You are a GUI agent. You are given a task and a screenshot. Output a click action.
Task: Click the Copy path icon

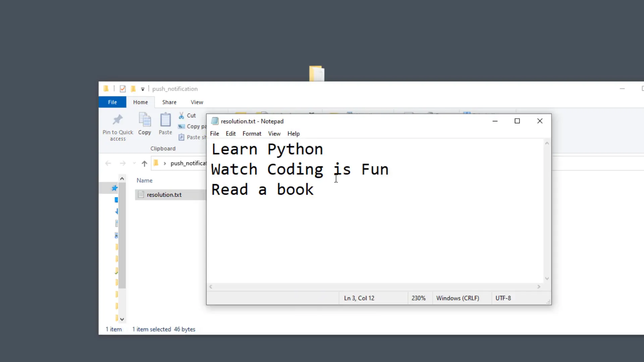[x=181, y=126]
